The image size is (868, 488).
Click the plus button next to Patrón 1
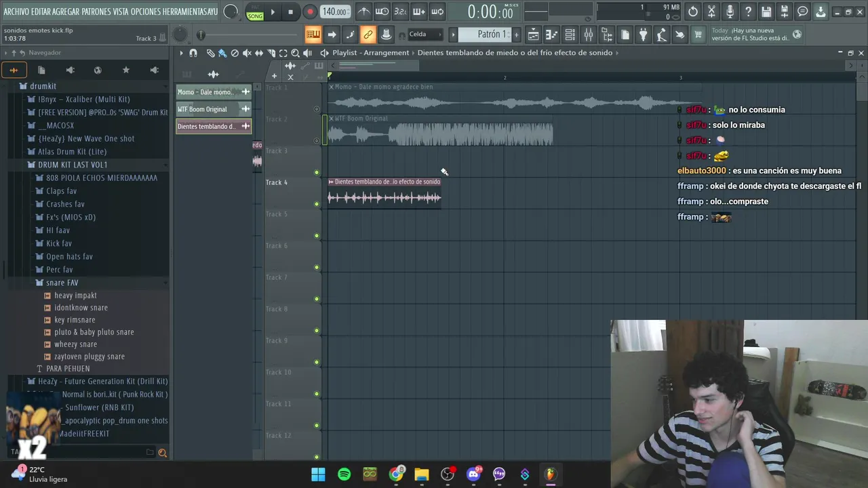pos(516,35)
